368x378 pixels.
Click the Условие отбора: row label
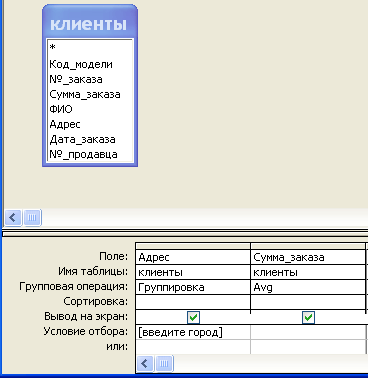tap(86, 331)
